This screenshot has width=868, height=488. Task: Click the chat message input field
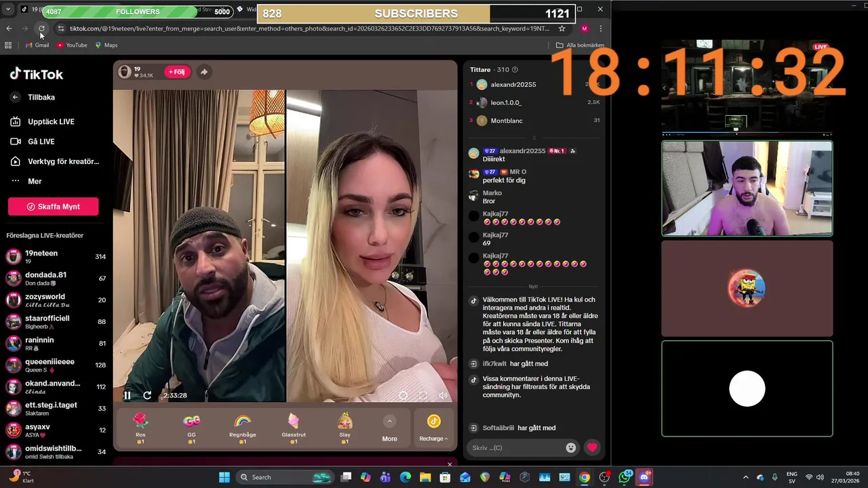click(x=517, y=447)
